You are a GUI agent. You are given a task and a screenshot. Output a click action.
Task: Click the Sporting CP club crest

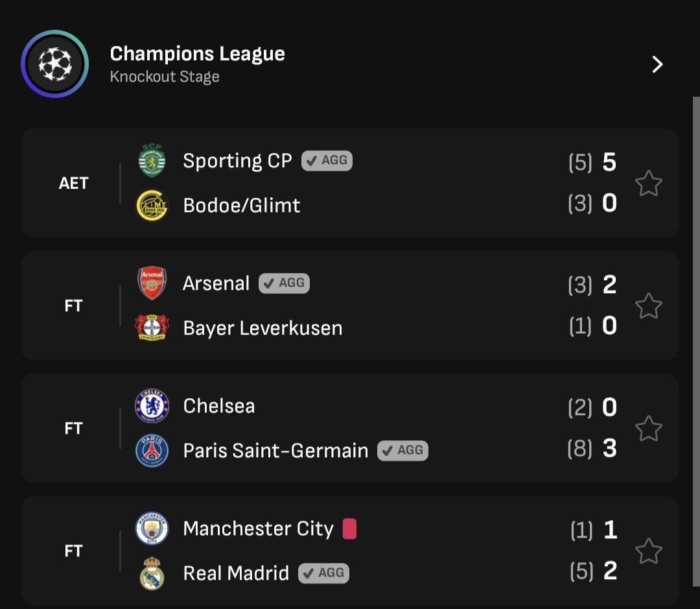pos(152,161)
